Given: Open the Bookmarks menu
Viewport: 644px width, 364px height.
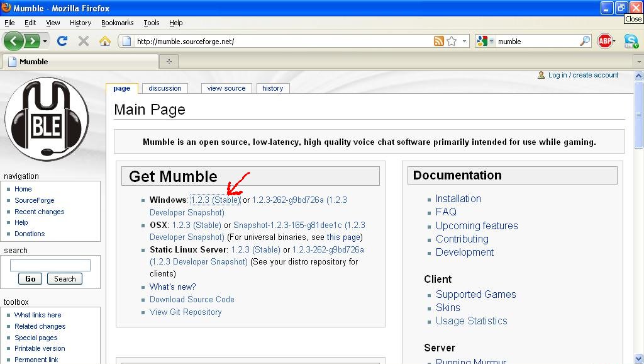Looking at the screenshot, I should 118,23.
